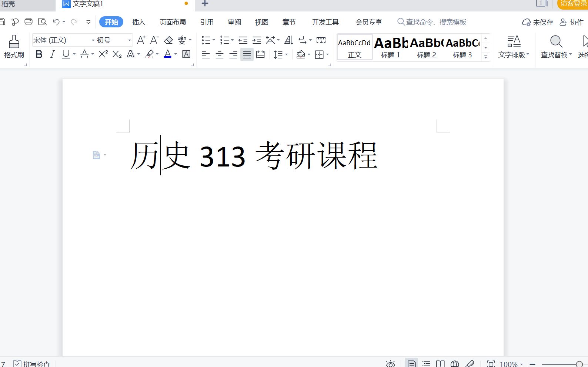This screenshot has height=367, width=588.
Task: Open a new document tab
Action: (x=205, y=4)
